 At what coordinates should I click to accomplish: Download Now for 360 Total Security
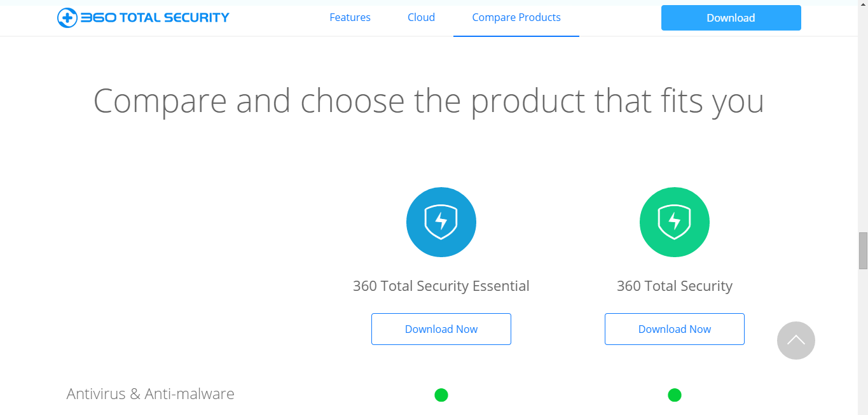coord(674,329)
